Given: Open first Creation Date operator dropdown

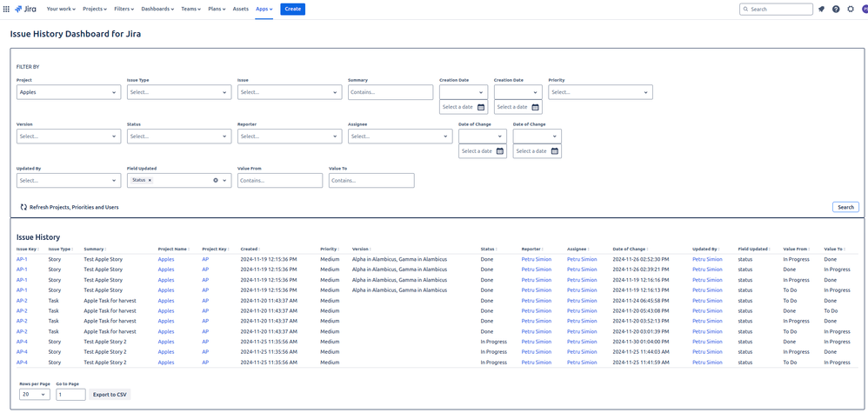Looking at the screenshot, I should (464, 92).
